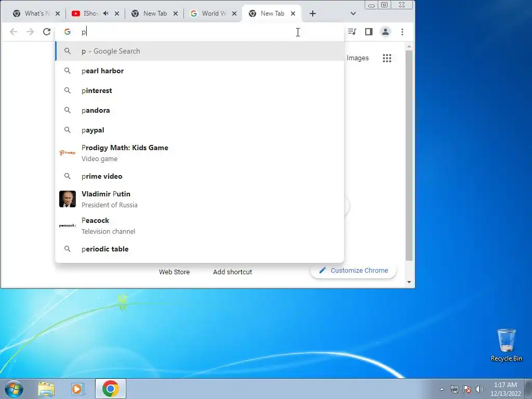Open Chrome three-dot menu
The width and height of the screenshot is (532, 399).
click(x=403, y=32)
